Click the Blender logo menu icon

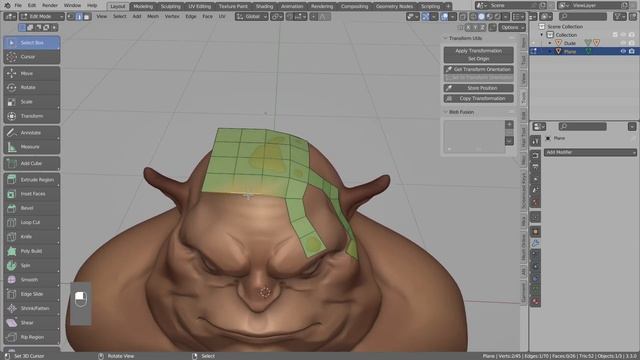(x=7, y=5)
